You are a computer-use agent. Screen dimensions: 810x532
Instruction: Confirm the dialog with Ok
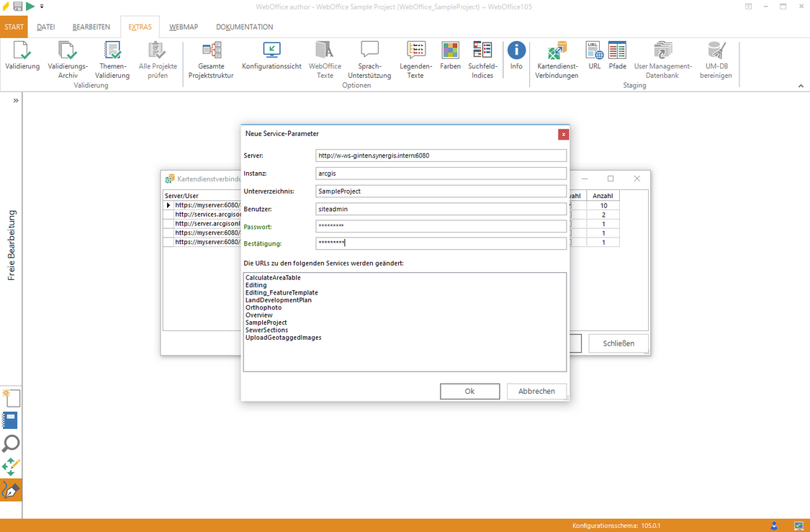(469, 391)
